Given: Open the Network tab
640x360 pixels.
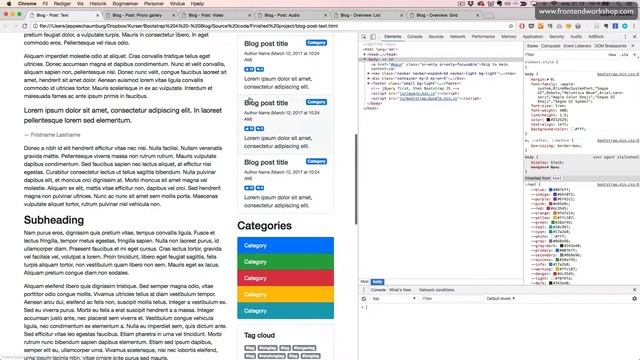Looking at the screenshot, I should pos(457,37).
